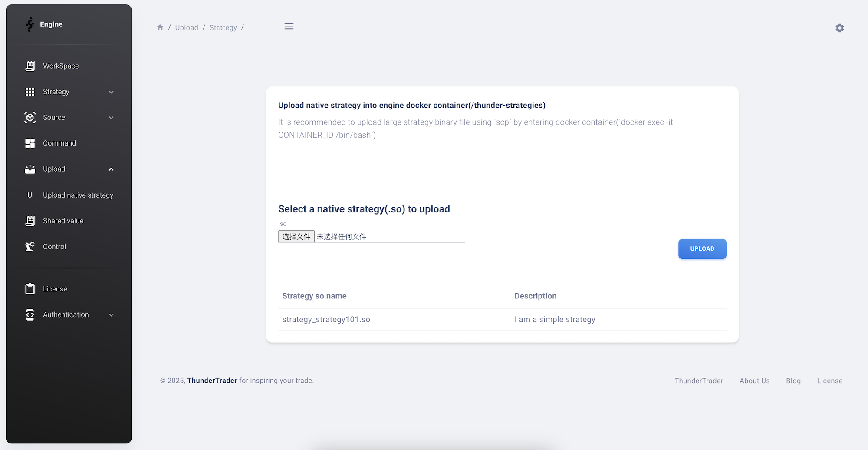Open Upload native strategy page
This screenshot has width=868, height=450.
coord(78,195)
